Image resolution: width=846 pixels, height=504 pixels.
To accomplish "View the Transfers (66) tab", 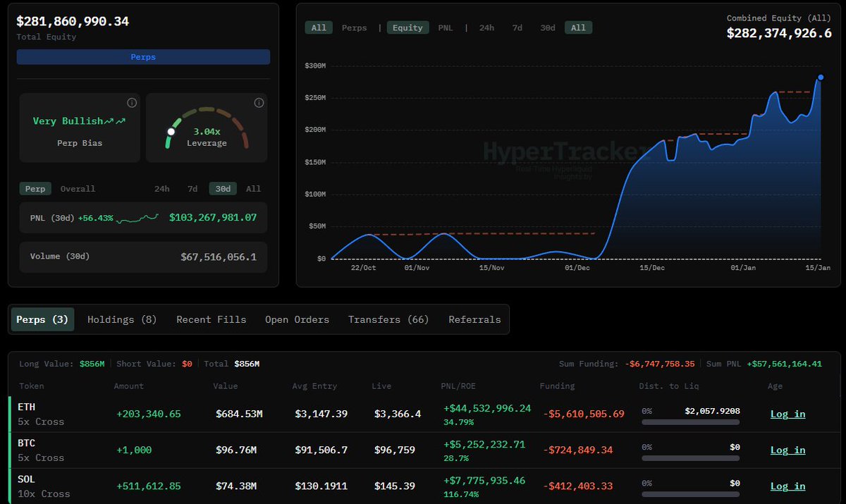I will click(x=388, y=319).
